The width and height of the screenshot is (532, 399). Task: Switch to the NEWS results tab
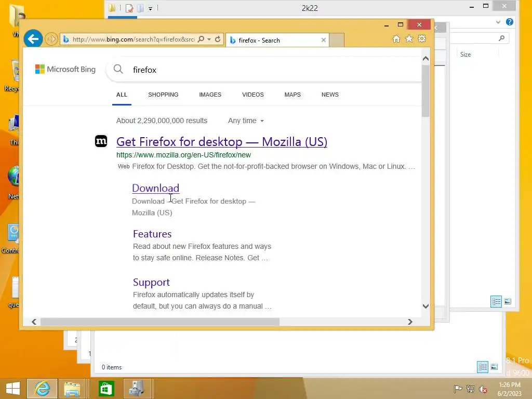click(330, 95)
